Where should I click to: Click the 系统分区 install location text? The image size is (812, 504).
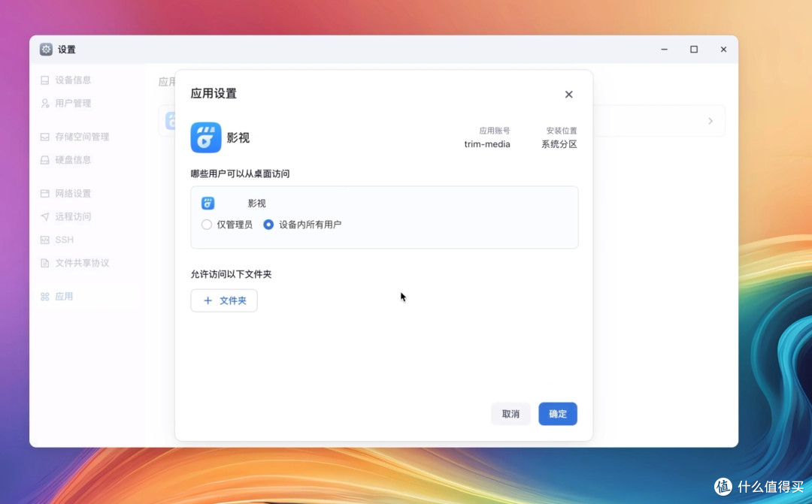pyautogui.click(x=559, y=144)
